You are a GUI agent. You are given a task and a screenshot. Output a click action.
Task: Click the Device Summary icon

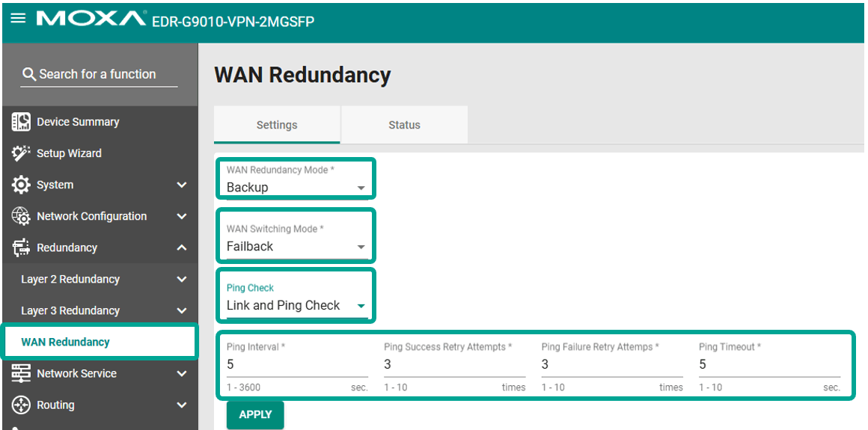tap(21, 122)
